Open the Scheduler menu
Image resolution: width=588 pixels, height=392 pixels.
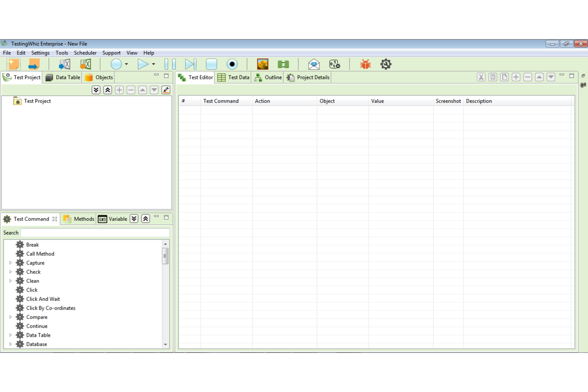point(85,52)
